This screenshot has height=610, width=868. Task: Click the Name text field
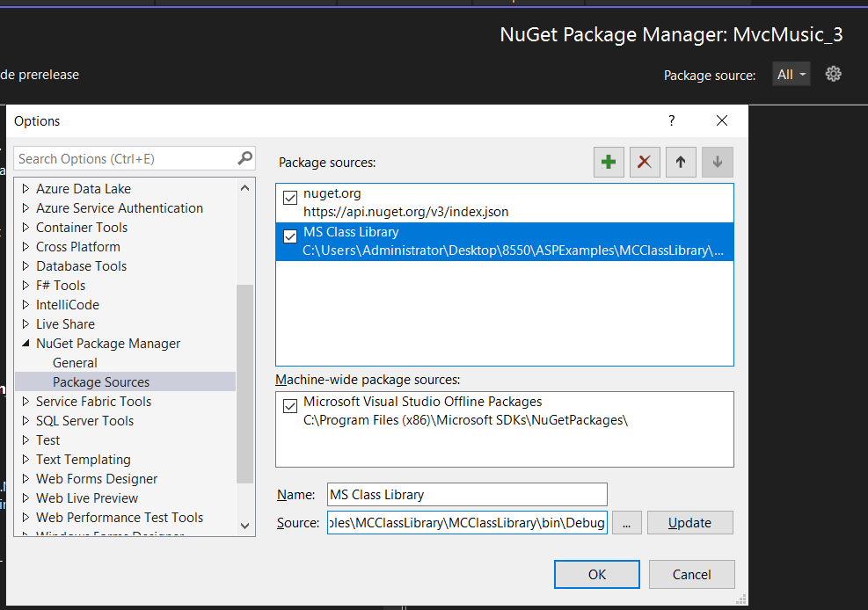click(x=467, y=494)
